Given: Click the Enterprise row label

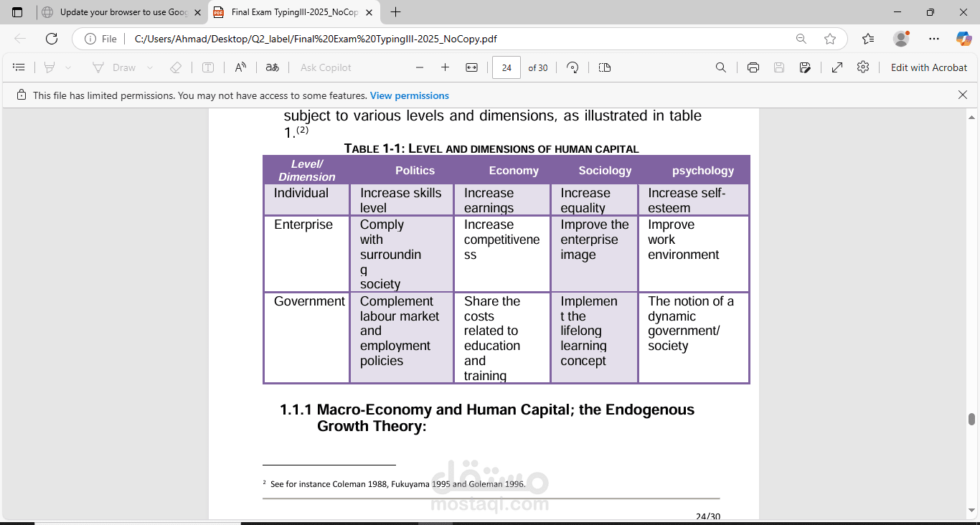Looking at the screenshot, I should [x=303, y=224].
